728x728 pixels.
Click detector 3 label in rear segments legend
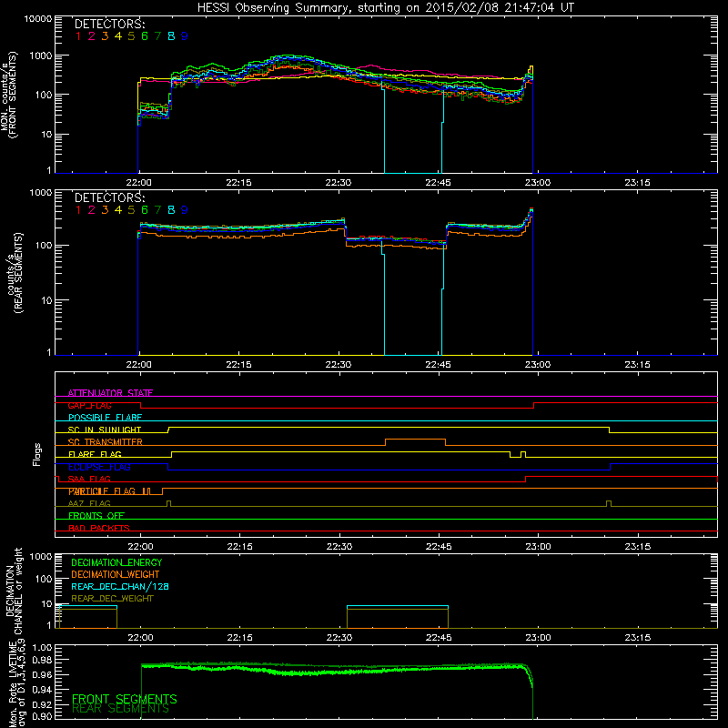(105, 210)
